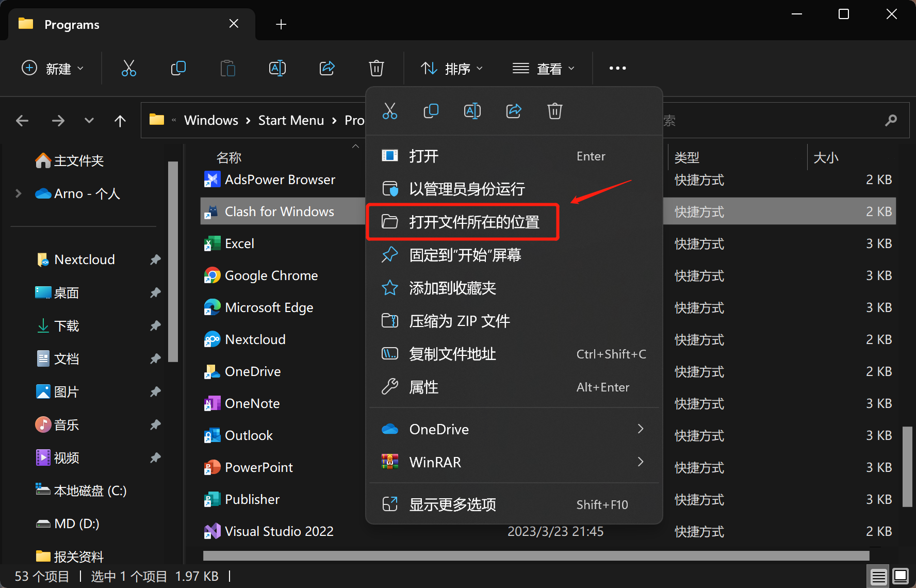
Task: Click the file list vertical scrollbar thumb
Action: (x=907, y=467)
